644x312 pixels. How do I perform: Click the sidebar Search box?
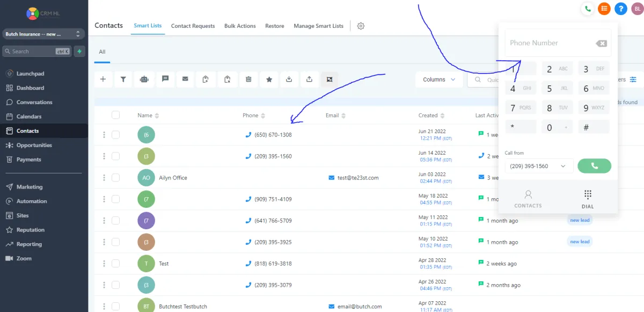pos(36,52)
